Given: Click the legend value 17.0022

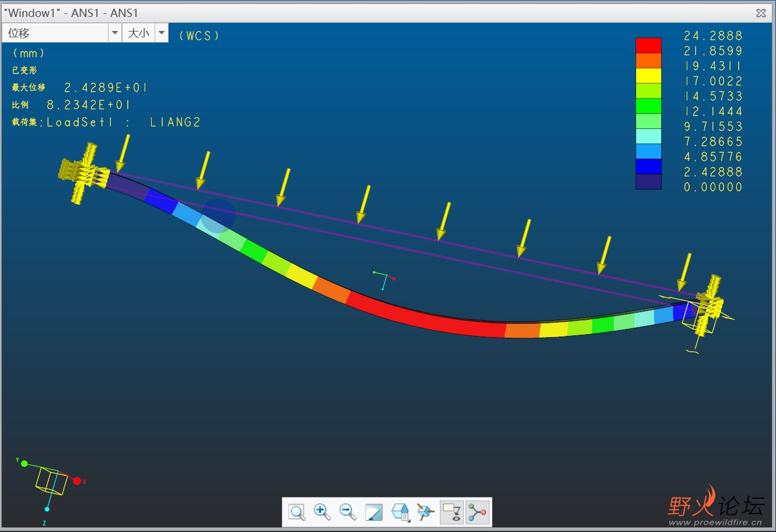Looking at the screenshot, I should (x=713, y=81).
